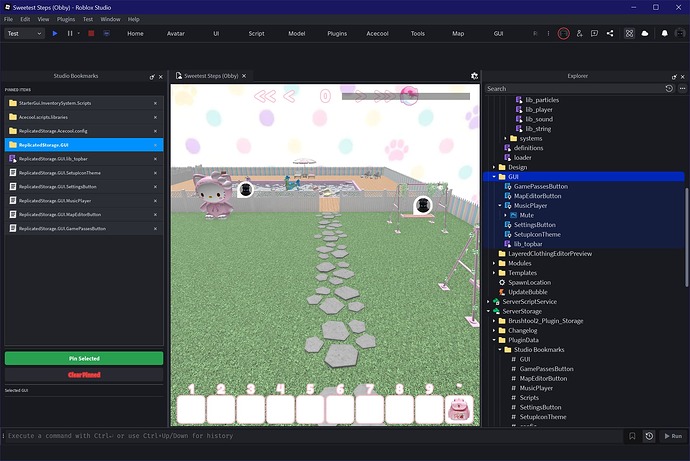This screenshot has height=461, width=690.
Task: Click the command bar bookmark icon
Action: point(632,436)
